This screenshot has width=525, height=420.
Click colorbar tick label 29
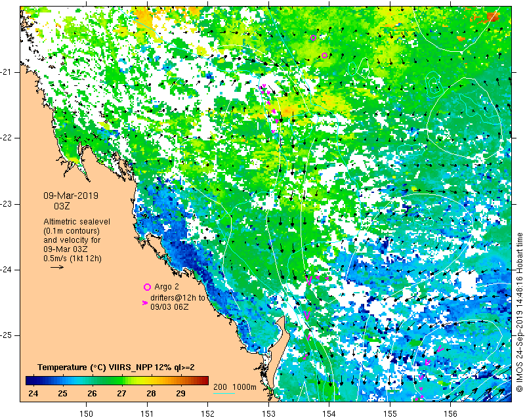point(181,393)
